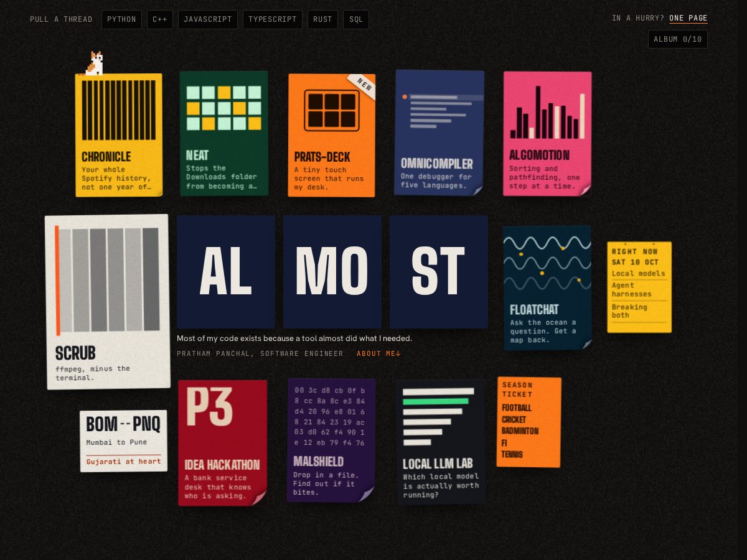Click the large P3 logo
Viewport: 747px width, 560px height.
(209, 406)
